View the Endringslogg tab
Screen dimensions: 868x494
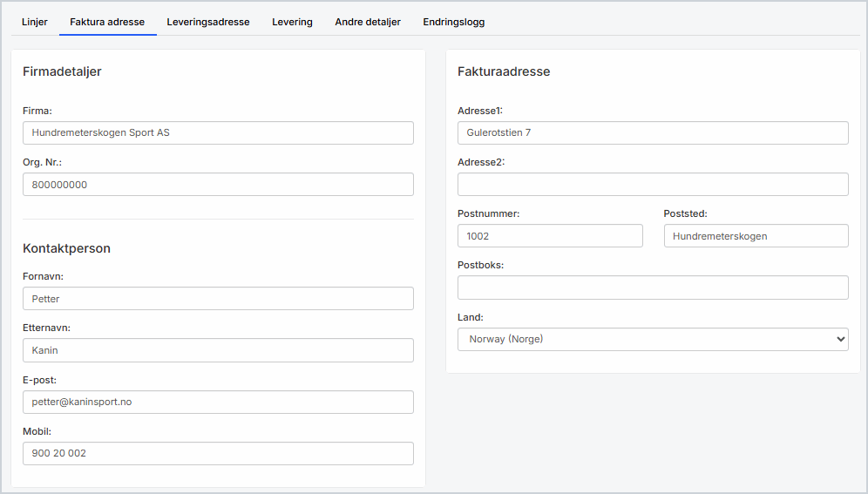[x=453, y=22]
